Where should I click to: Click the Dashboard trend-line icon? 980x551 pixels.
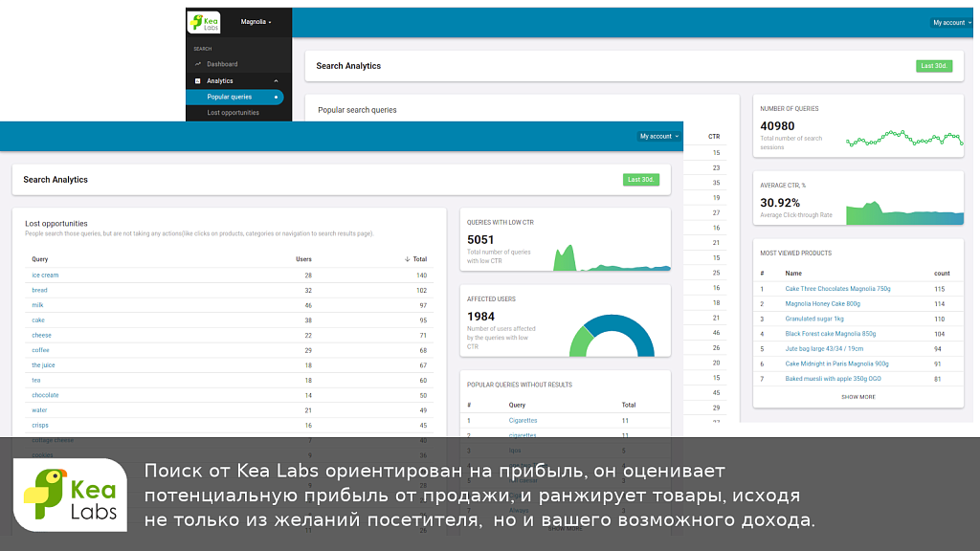[x=197, y=64]
